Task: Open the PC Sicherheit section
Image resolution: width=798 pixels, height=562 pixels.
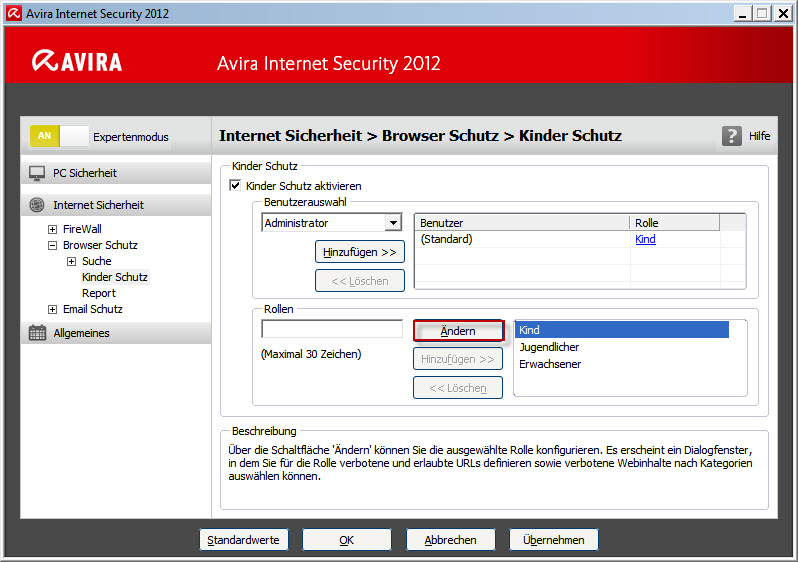Action: coord(116,173)
